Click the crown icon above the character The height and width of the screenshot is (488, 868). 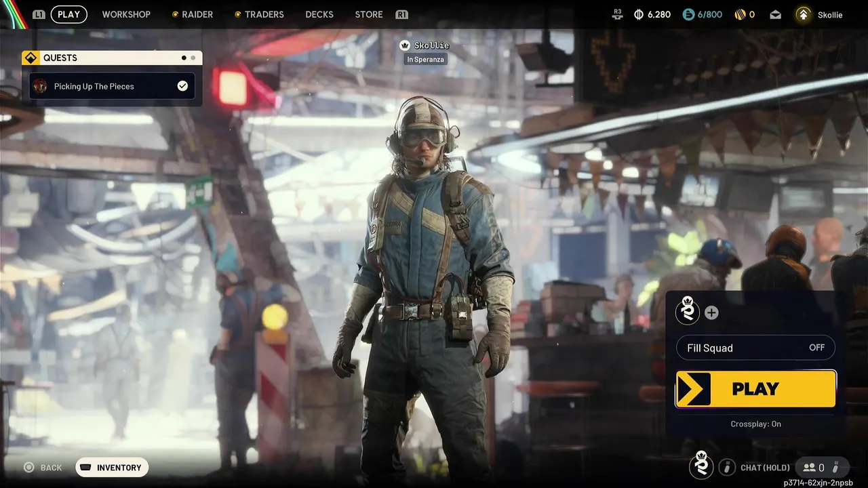[x=405, y=45]
